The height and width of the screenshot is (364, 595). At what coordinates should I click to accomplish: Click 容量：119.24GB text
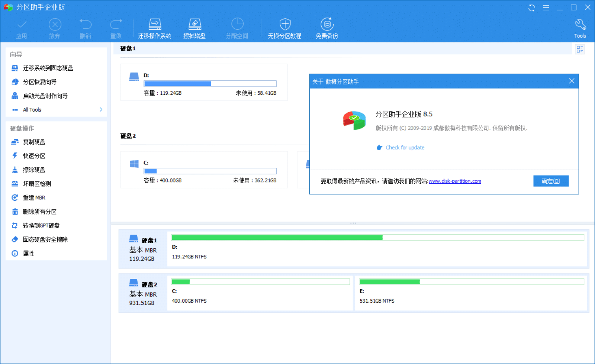[x=163, y=93]
